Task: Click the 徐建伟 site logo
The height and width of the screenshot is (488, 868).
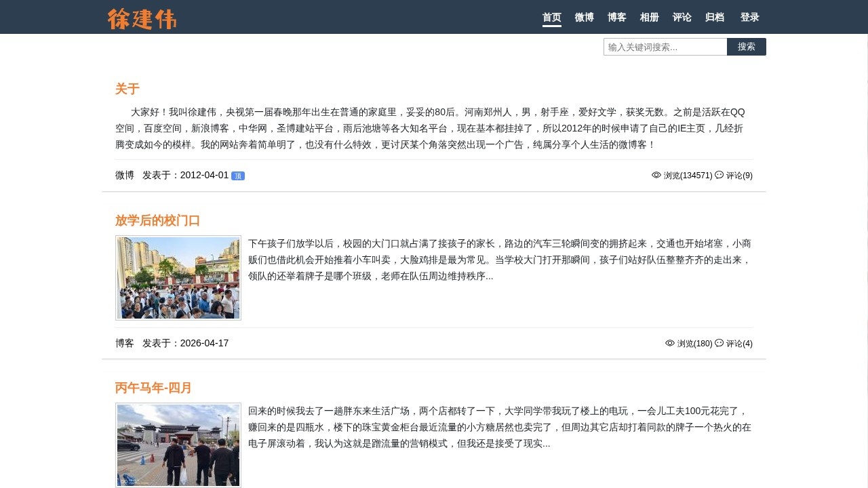Action: [142, 18]
